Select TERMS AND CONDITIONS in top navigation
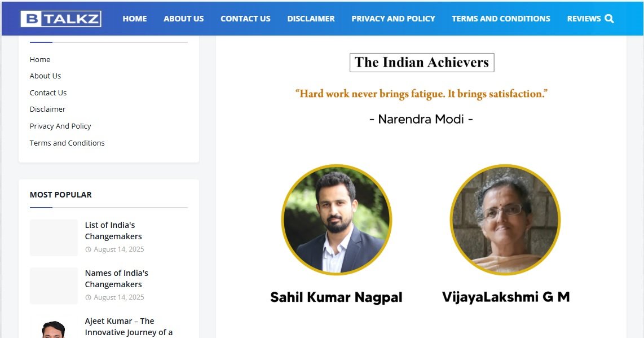Image resolution: width=644 pixels, height=338 pixels. point(501,18)
